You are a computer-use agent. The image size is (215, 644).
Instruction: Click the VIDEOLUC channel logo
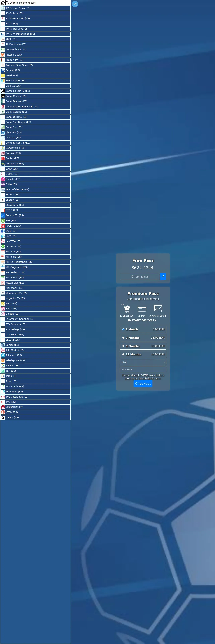coord(3,407)
